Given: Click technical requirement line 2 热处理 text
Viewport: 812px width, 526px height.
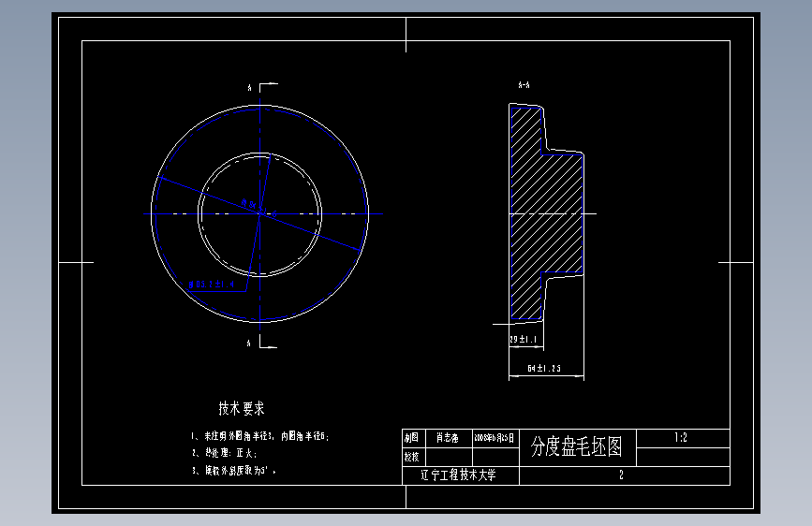Looking at the screenshot, I should tap(224, 453).
